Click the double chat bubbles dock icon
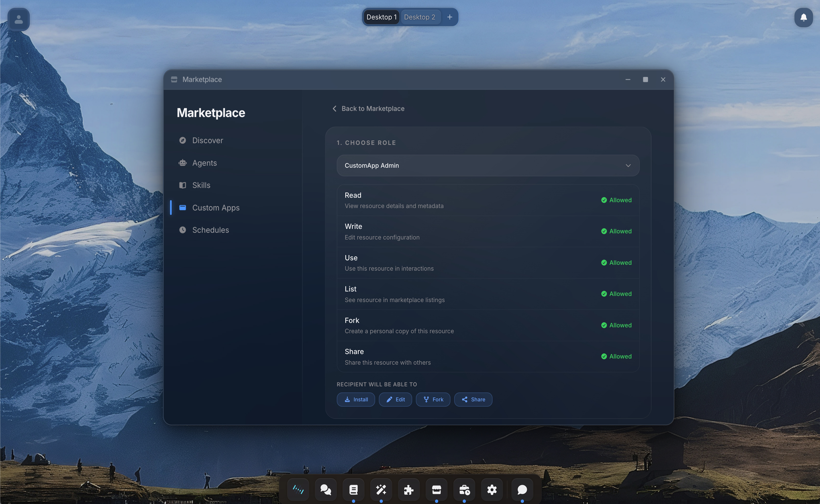820x504 pixels. [326, 489]
